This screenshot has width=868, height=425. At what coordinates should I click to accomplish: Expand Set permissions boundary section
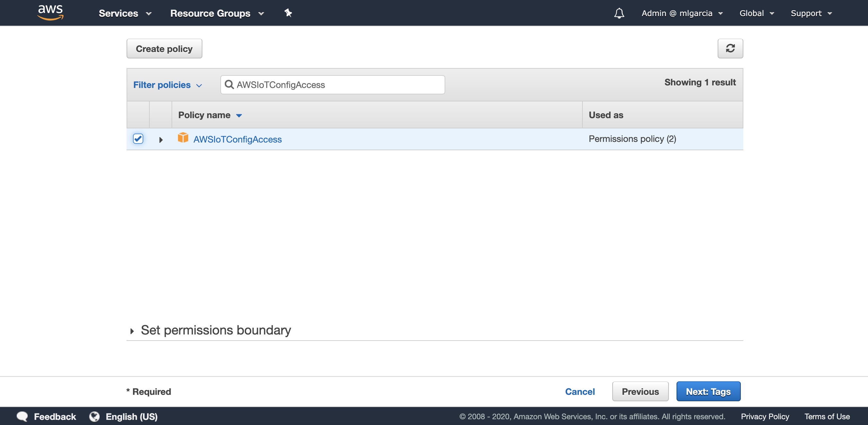click(132, 331)
